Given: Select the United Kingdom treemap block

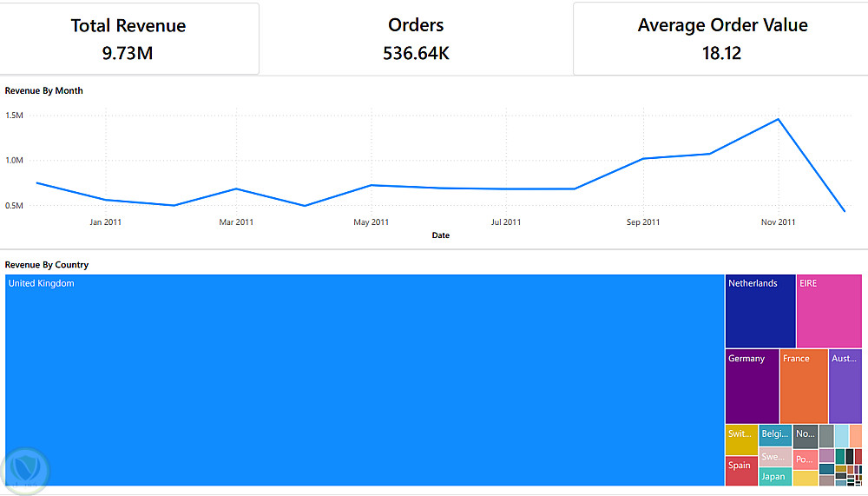Looking at the screenshot, I should point(365,380).
